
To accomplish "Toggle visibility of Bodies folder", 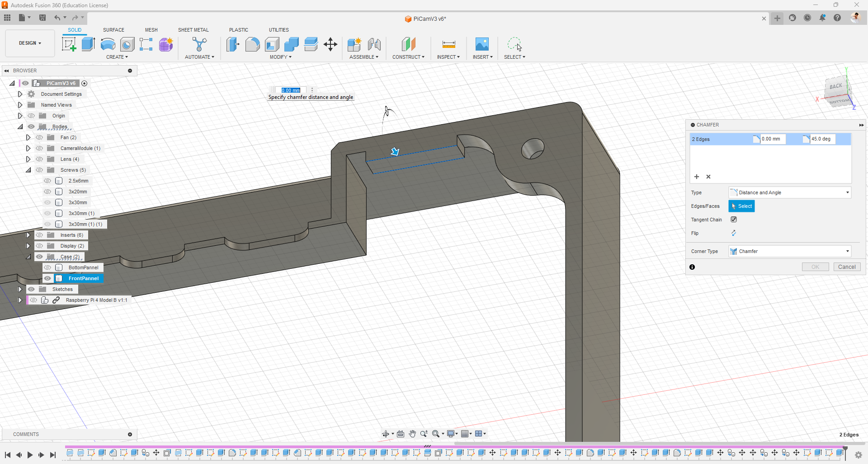I will (x=31, y=127).
